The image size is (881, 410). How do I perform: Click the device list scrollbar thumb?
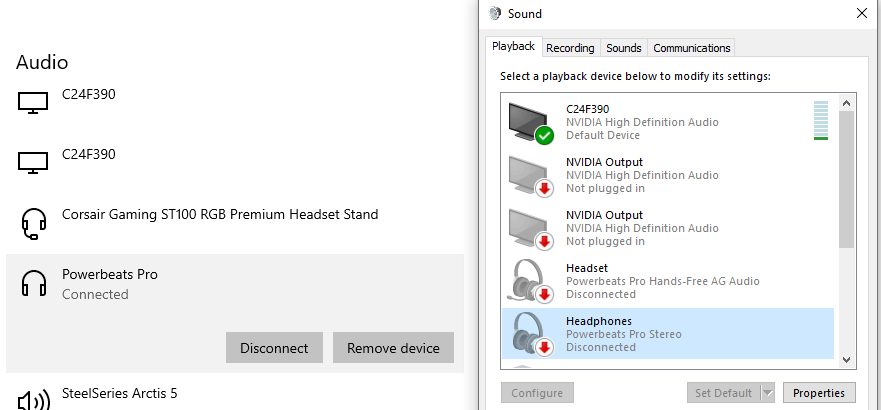[x=847, y=179]
